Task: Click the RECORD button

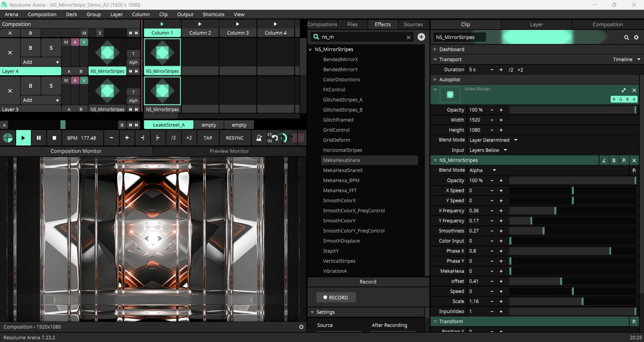Action: pos(336,298)
